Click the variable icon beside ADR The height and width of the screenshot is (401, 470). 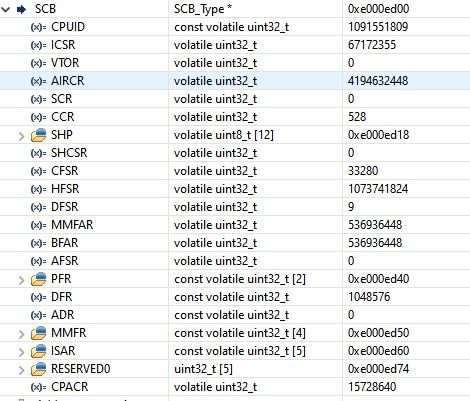pos(38,315)
